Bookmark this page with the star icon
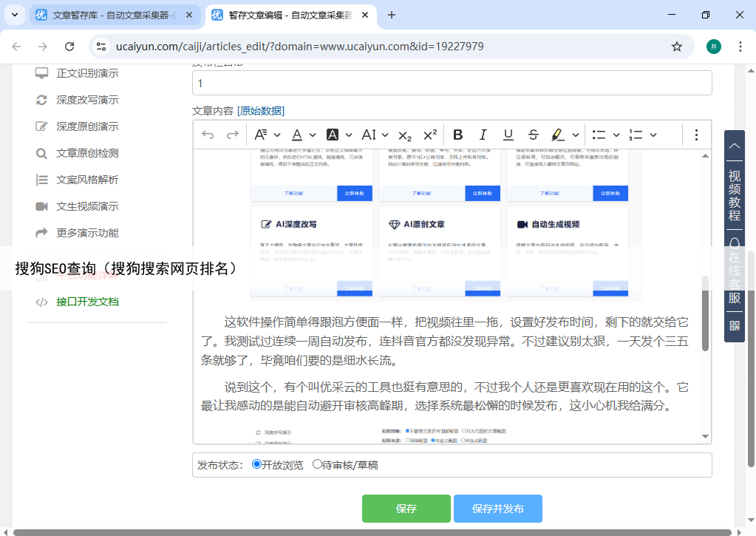The height and width of the screenshot is (536, 756). pos(676,47)
